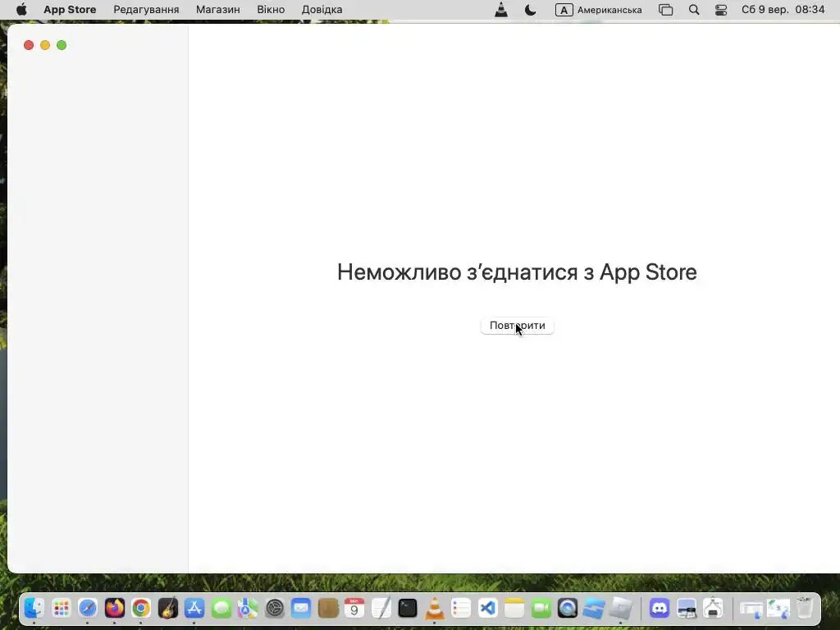Open the second minimized window thumbnail in Dock
The width and height of the screenshot is (840, 630).
click(x=778, y=609)
